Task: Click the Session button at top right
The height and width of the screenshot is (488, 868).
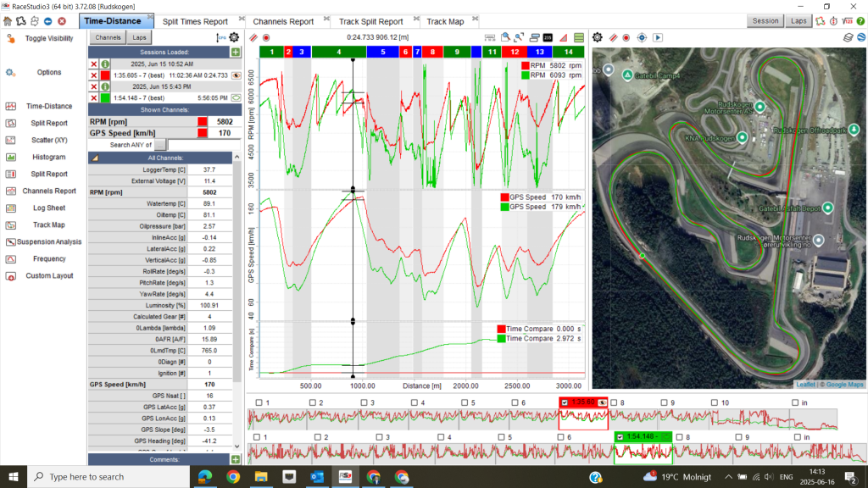Action: pos(765,21)
